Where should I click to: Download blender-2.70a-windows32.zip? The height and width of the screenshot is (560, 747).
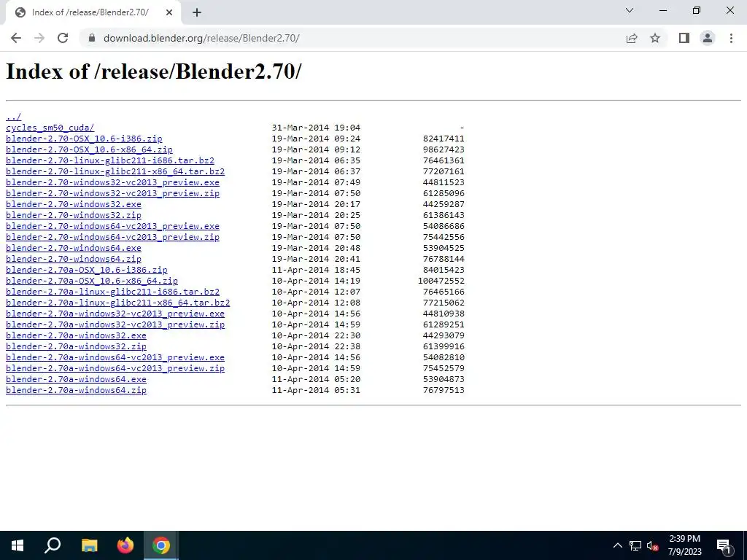click(x=76, y=346)
